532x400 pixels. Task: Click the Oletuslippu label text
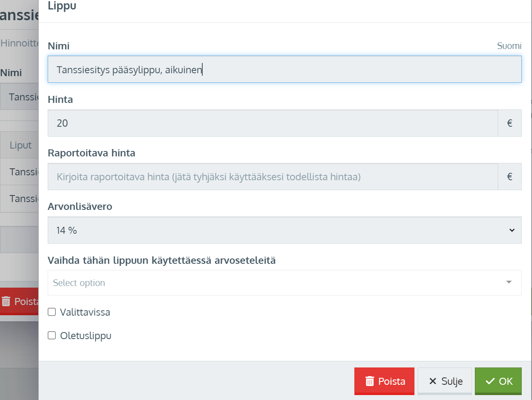coord(86,335)
